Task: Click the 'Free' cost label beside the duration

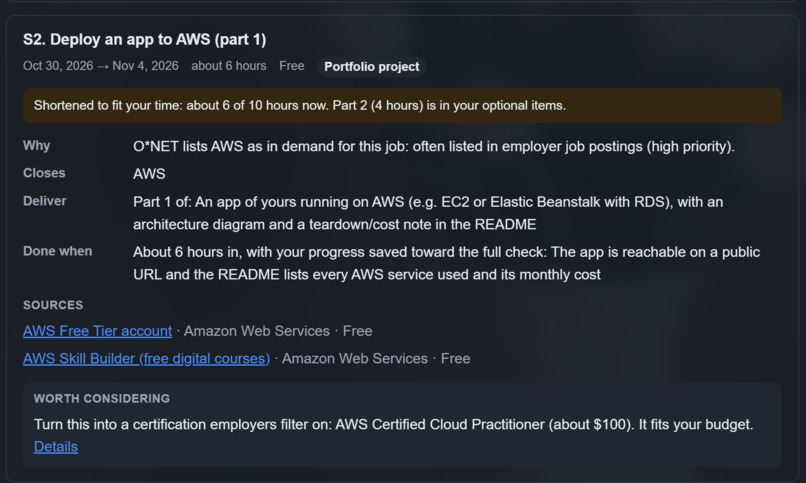Action: point(291,66)
